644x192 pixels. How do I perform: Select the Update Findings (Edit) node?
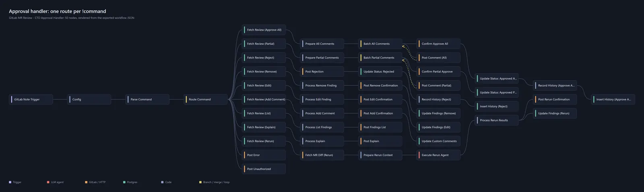tap(438, 127)
